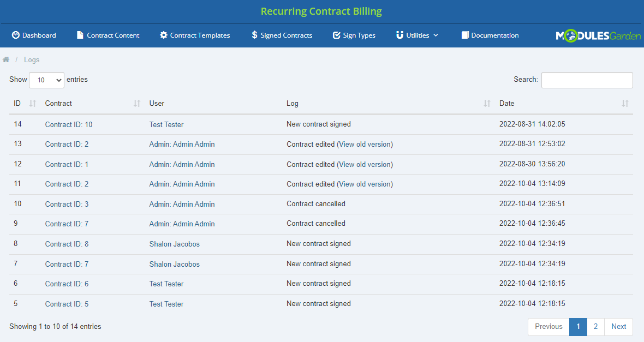The width and height of the screenshot is (644, 342).
Task: Open Contract ID: 6 link
Action: coord(67,284)
